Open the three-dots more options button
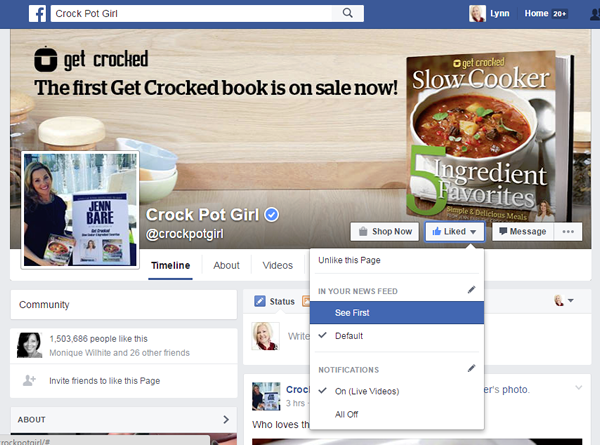The height and width of the screenshot is (445, 600). click(x=568, y=231)
